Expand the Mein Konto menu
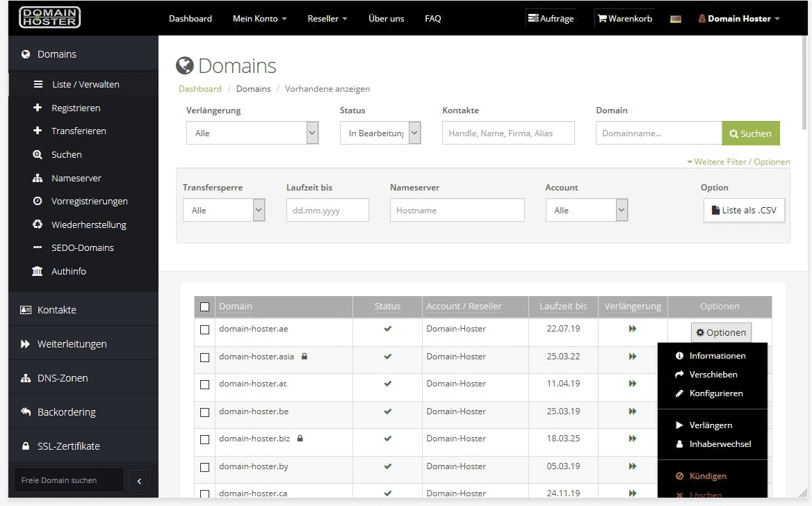812x506 pixels. (259, 19)
